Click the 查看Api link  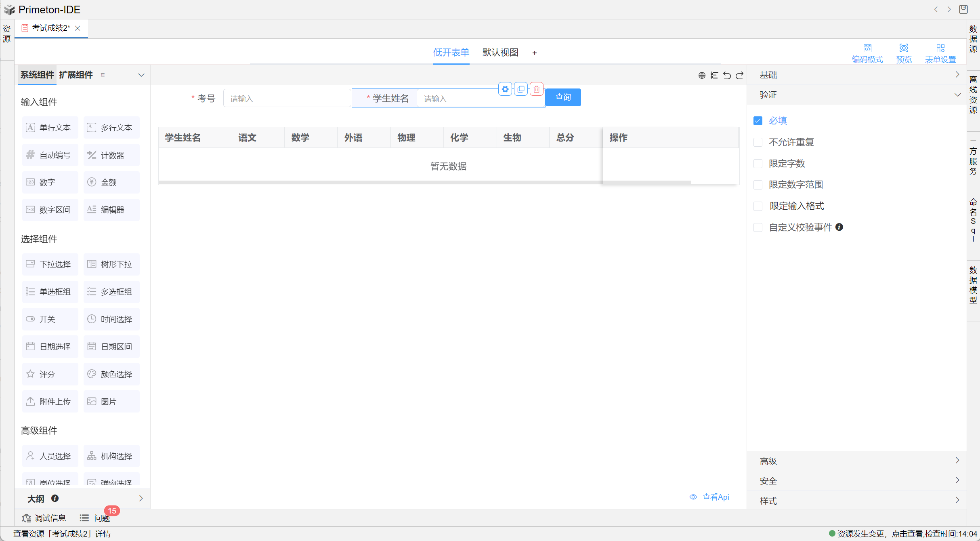[715, 497]
